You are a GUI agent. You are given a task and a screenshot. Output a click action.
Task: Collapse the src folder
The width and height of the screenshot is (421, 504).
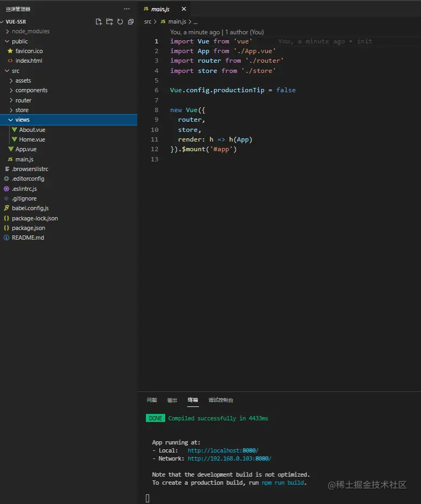tap(7, 71)
